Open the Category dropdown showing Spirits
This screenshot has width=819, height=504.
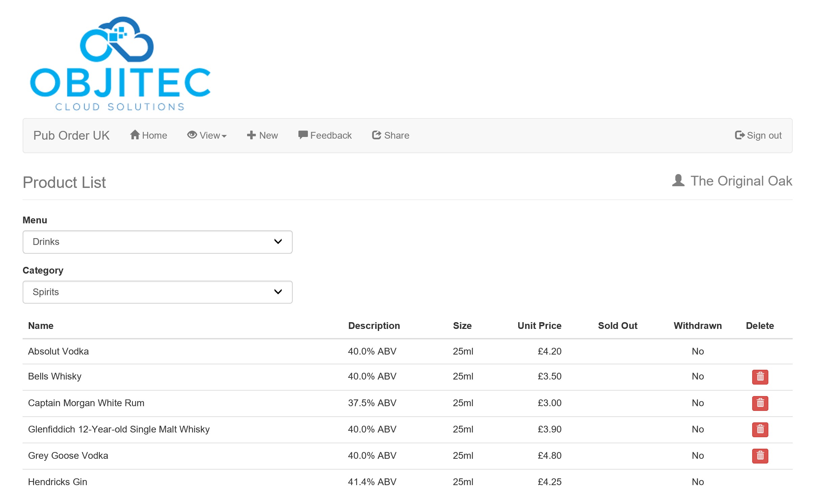pos(157,292)
